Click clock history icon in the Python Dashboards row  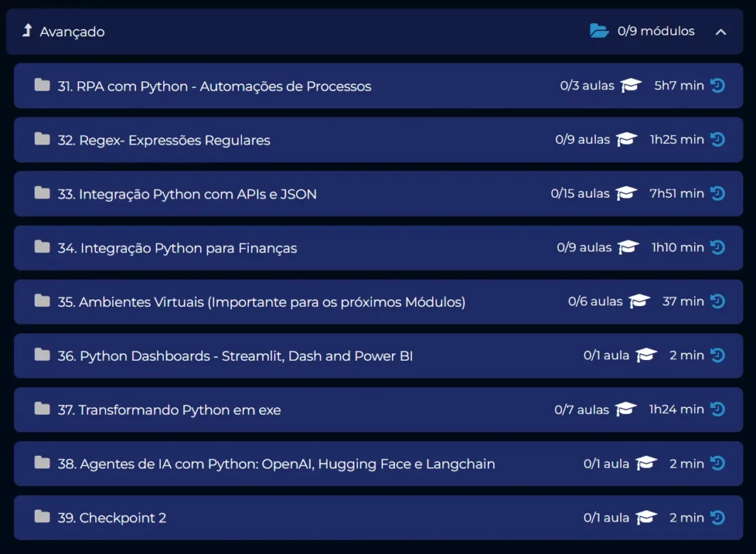(718, 355)
